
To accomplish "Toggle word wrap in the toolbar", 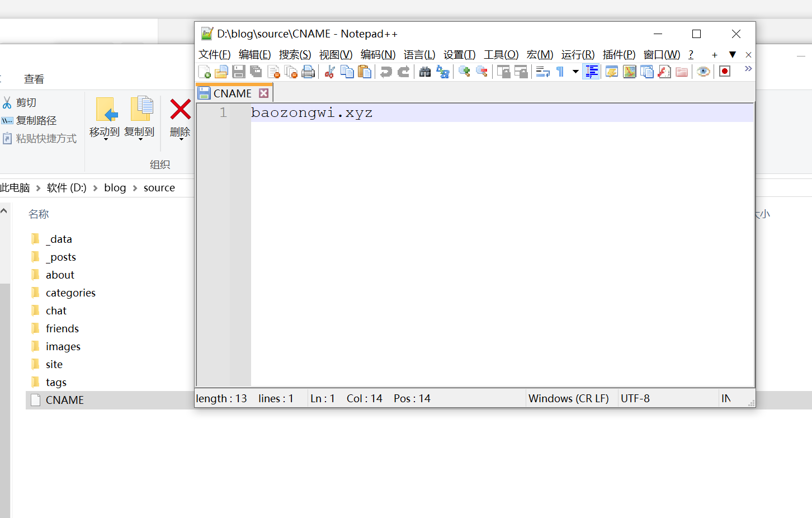I will click(542, 72).
